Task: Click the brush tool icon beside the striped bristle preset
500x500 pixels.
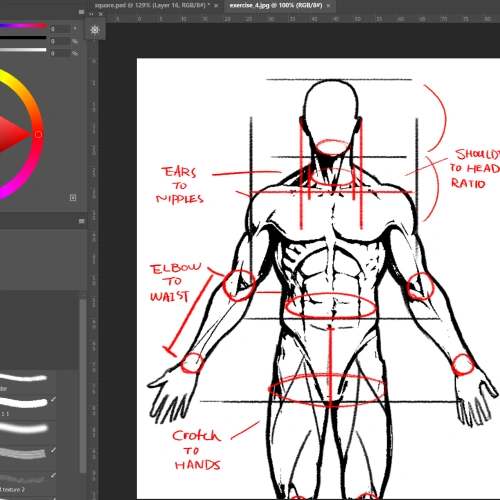Action: pyautogui.click(x=53, y=450)
